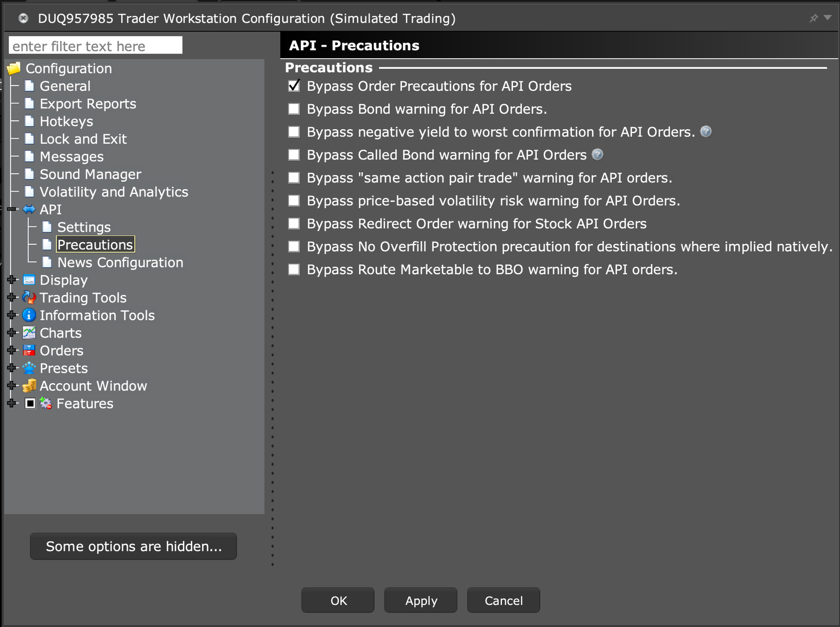Viewport: 840px width, 627px height.
Task: Expand the Orders tree node
Action: click(x=12, y=350)
